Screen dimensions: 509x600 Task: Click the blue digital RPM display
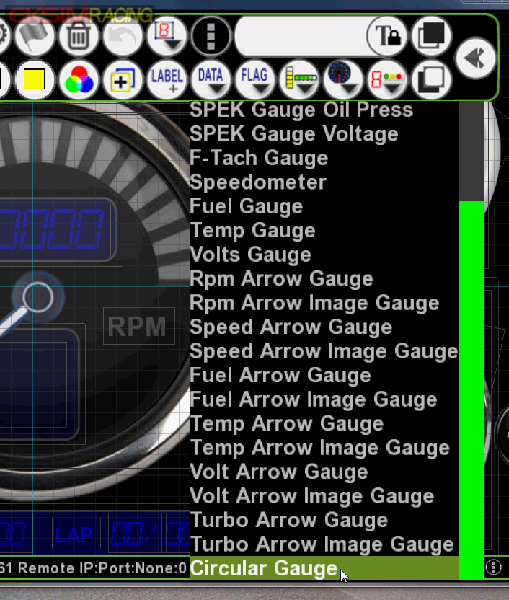coord(57,229)
